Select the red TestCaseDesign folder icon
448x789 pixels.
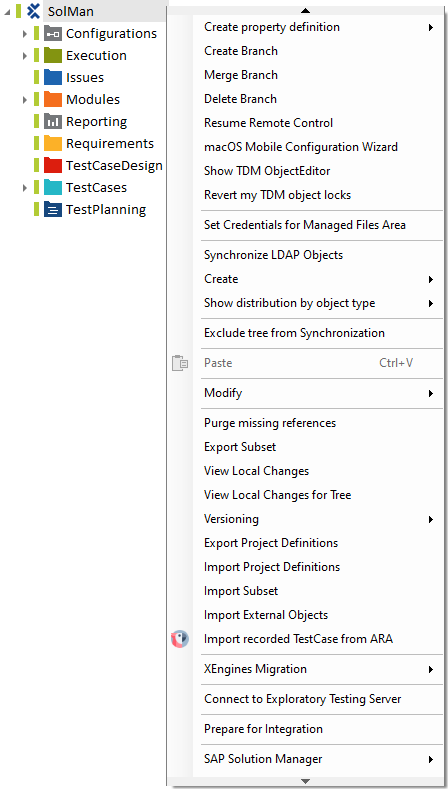pyautogui.click(x=53, y=165)
